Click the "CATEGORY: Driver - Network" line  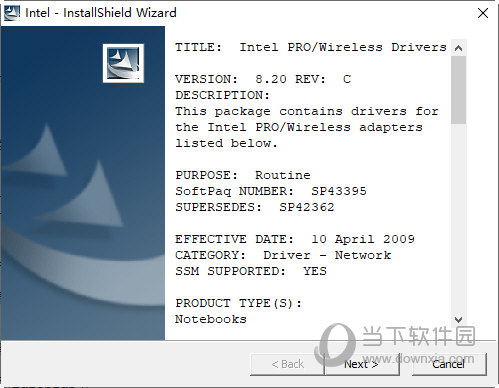(283, 255)
